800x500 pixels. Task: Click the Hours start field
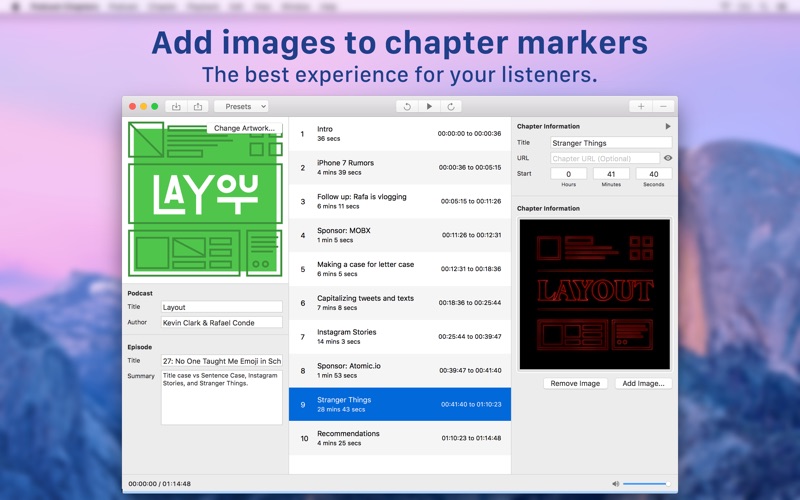click(x=568, y=174)
